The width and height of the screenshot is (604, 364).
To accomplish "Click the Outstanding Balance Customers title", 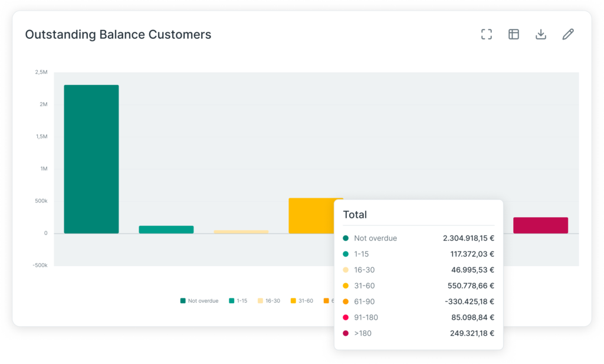I will click(118, 34).
